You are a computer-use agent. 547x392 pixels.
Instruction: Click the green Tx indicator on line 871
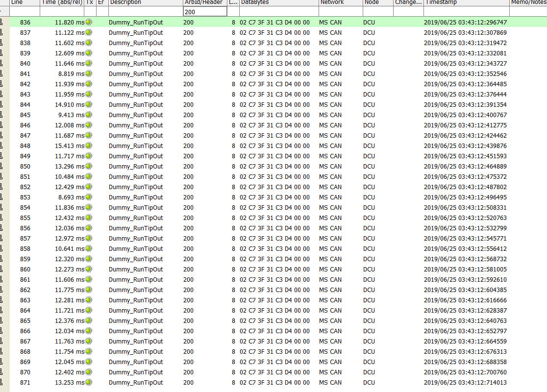tap(89, 382)
